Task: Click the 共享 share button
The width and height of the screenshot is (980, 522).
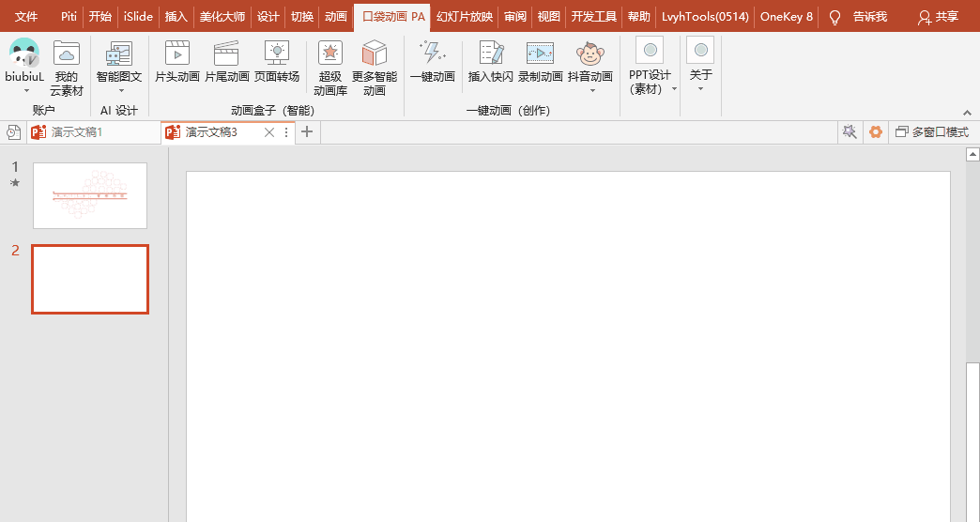Action: 938,17
